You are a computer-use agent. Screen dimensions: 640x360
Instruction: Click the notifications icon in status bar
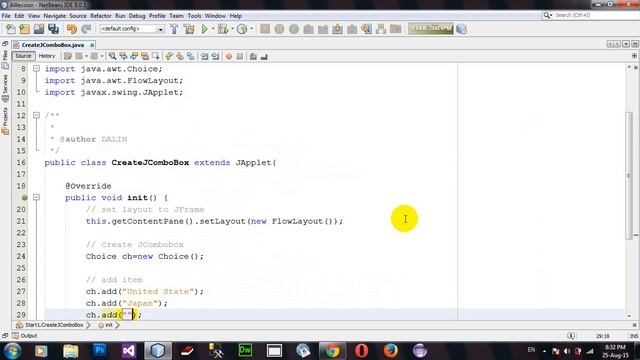pos(571,336)
